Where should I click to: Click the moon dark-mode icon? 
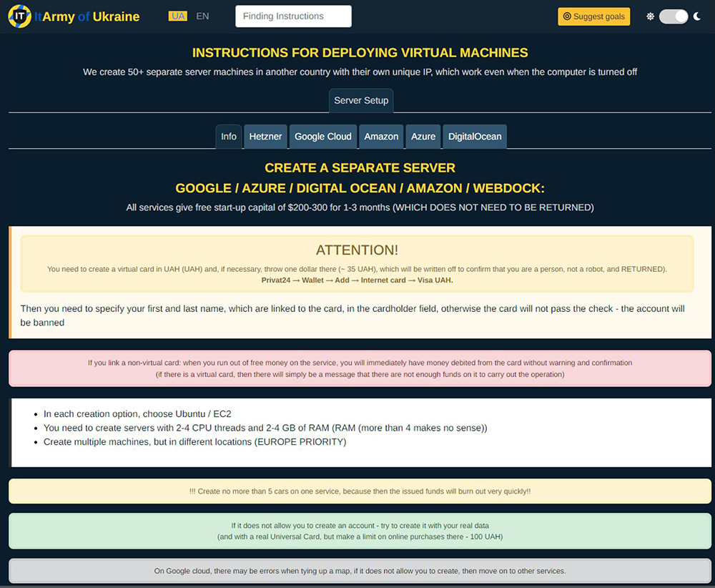pyautogui.click(x=696, y=16)
